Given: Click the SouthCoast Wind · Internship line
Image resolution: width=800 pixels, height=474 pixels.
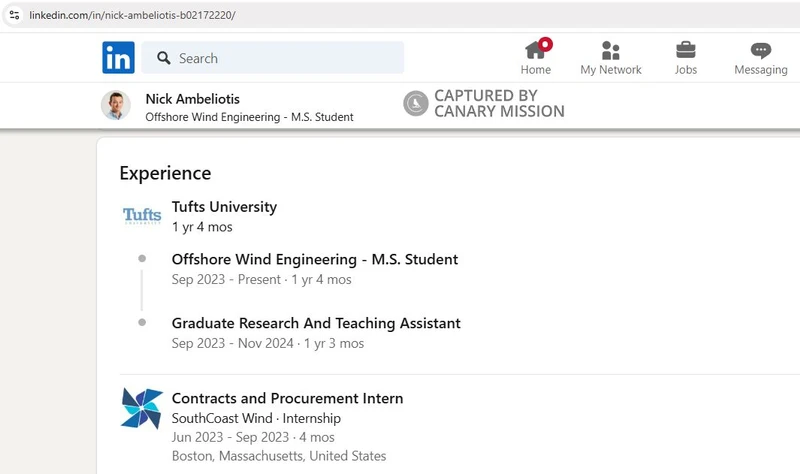Looking at the screenshot, I should (256, 418).
